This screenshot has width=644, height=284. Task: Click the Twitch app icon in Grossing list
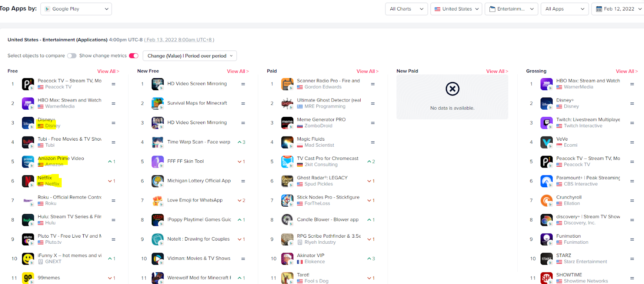(x=546, y=122)
